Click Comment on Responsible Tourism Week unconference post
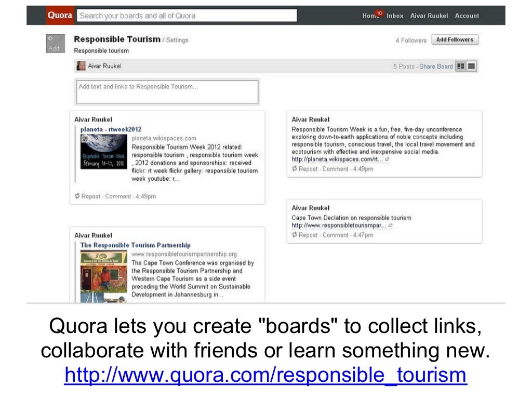The width and height of the screenshot is (532, 399). (336, 169)
